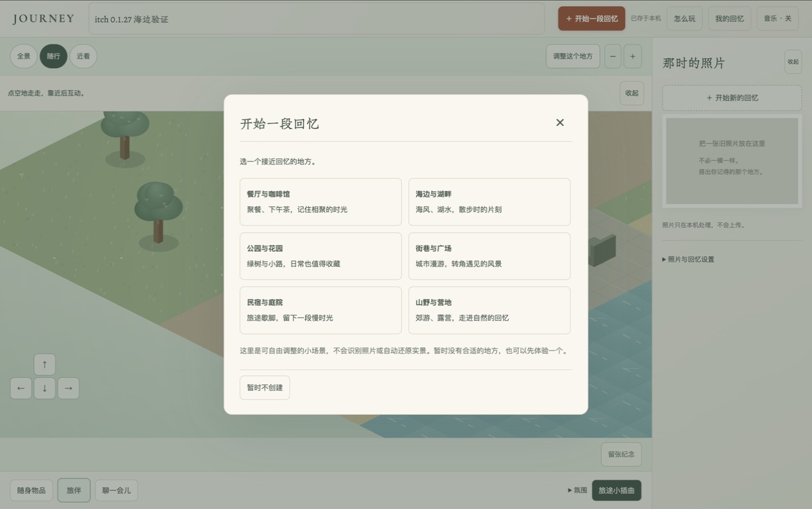The height and width of the screenshot is (509, 812).
Task: Collapse the 那时的照片 panel with 收起
Action: pyautogui.click(x=793, y=62)
